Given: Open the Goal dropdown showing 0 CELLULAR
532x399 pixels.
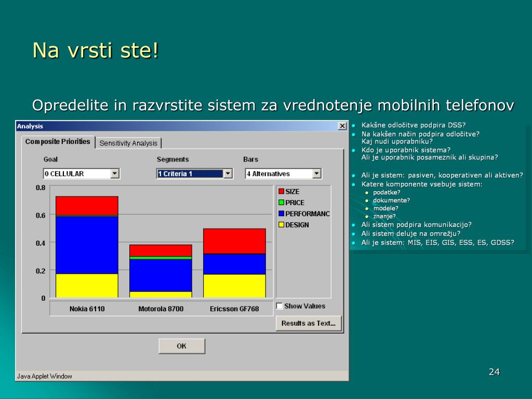Looking at the screenshot, I should 82,174.
